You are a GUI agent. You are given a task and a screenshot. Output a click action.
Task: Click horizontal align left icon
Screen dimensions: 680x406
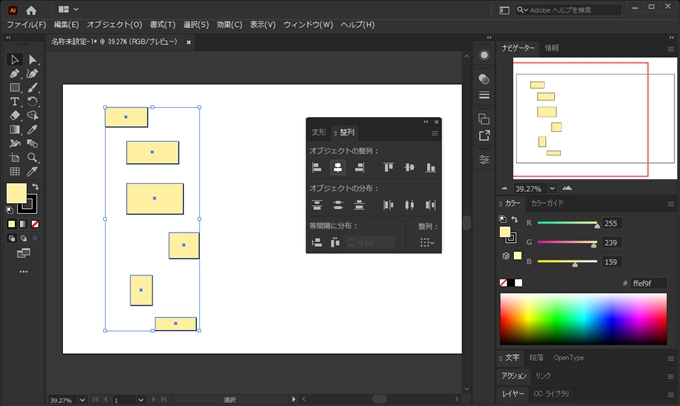pos(317,167)
